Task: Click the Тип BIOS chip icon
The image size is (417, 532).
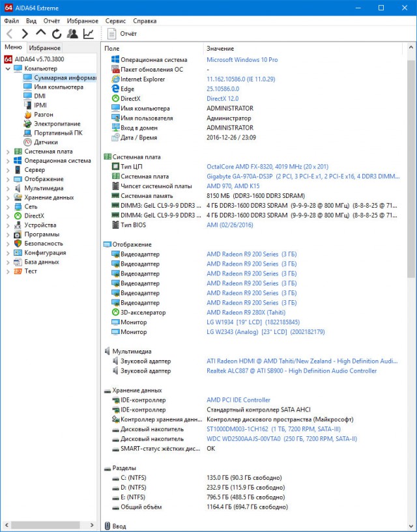Action: click(115, 225)
